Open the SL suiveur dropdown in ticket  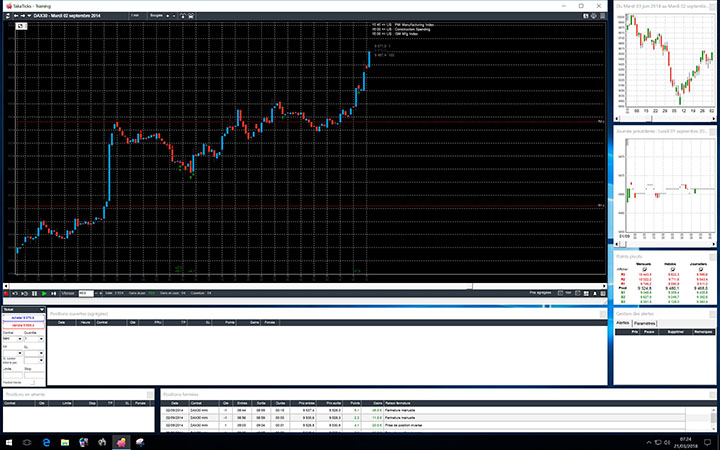click(x=41, y=360)
